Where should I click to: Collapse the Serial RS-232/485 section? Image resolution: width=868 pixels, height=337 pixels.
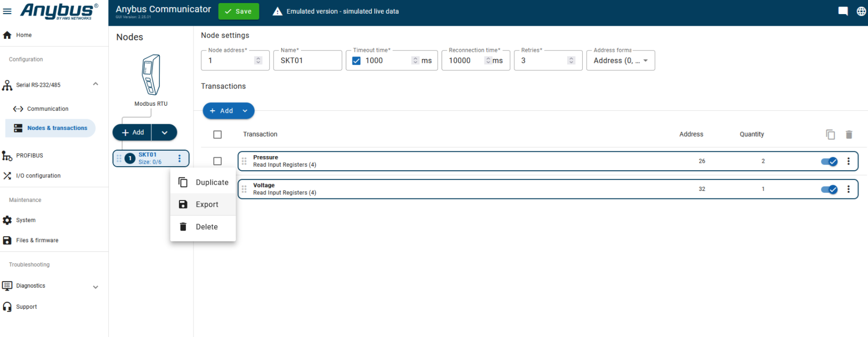95,84
